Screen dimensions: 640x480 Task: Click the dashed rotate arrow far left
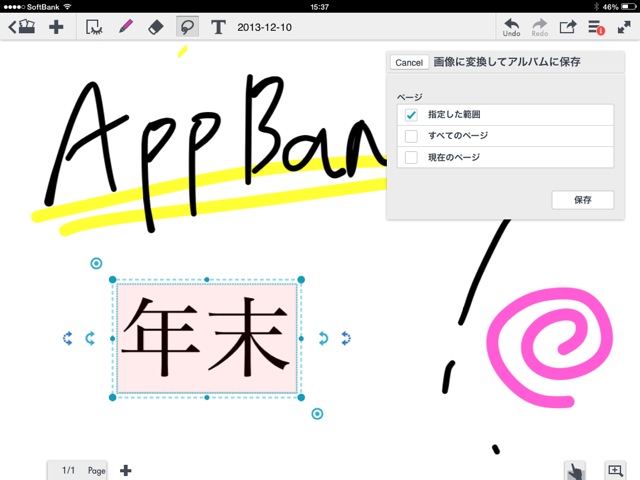pyautogui.click(x=68, y=338)
